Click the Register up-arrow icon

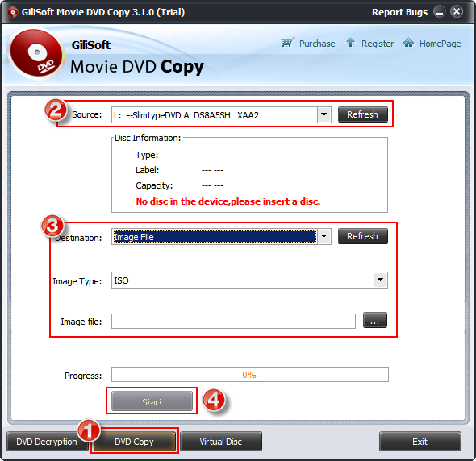click(350, 43)
